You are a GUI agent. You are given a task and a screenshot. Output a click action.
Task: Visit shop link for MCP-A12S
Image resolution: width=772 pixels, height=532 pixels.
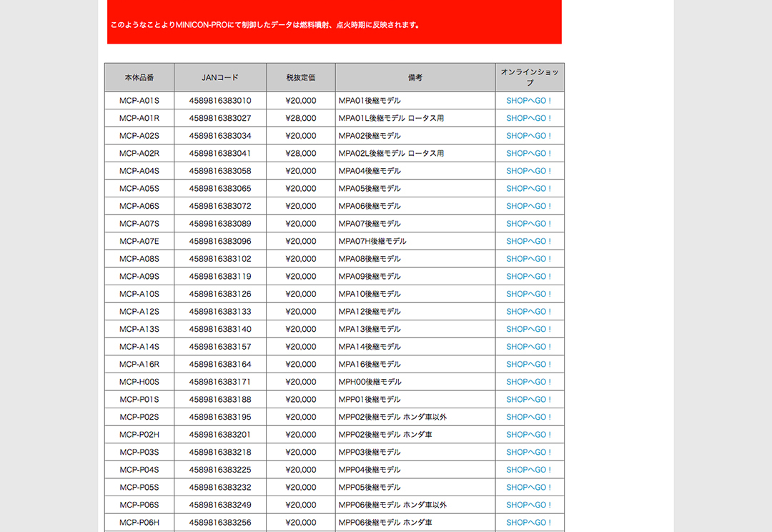[x=529, y=311]
